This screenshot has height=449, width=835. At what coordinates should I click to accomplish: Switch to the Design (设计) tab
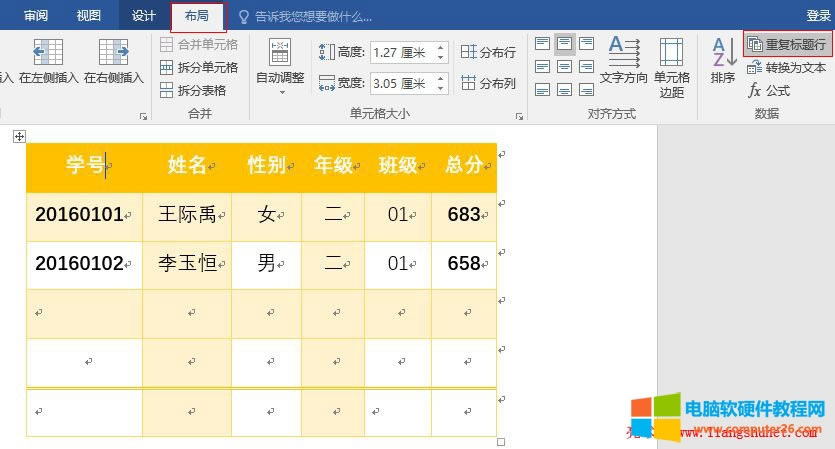143,16
